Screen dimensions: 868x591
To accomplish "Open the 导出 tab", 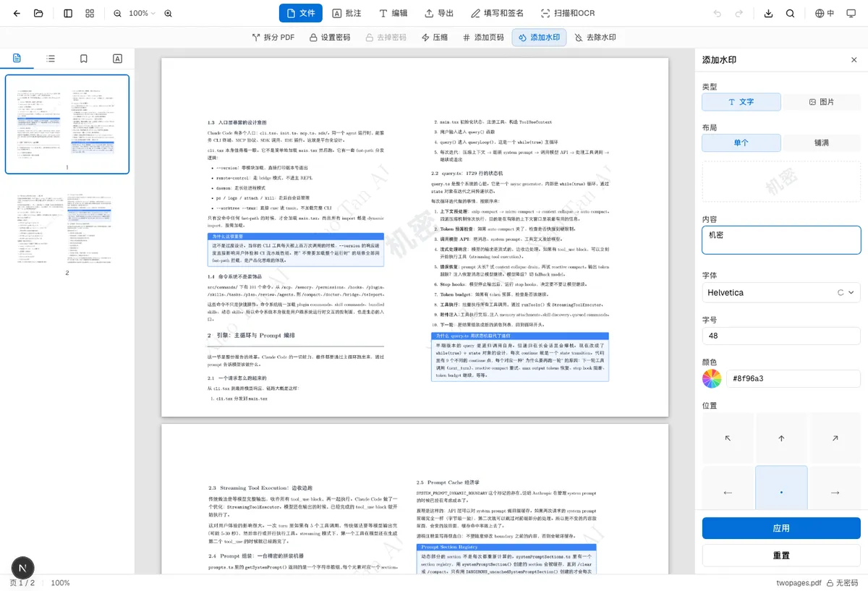I will pos(439,13).
